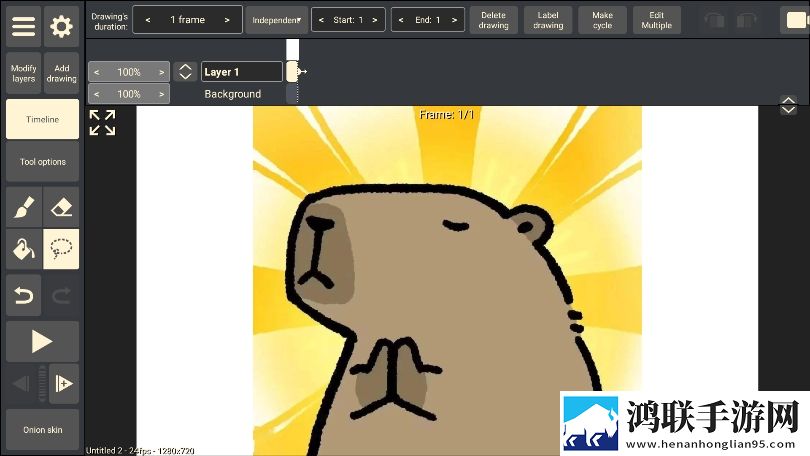Decrease Background layer opacity

click(97, 94)
